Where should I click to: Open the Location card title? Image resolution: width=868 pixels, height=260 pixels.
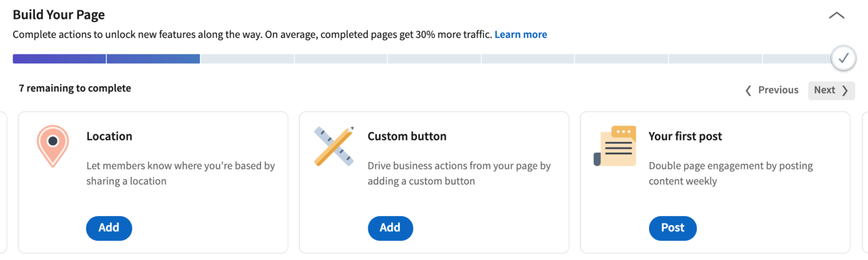[x=109, y=136]
